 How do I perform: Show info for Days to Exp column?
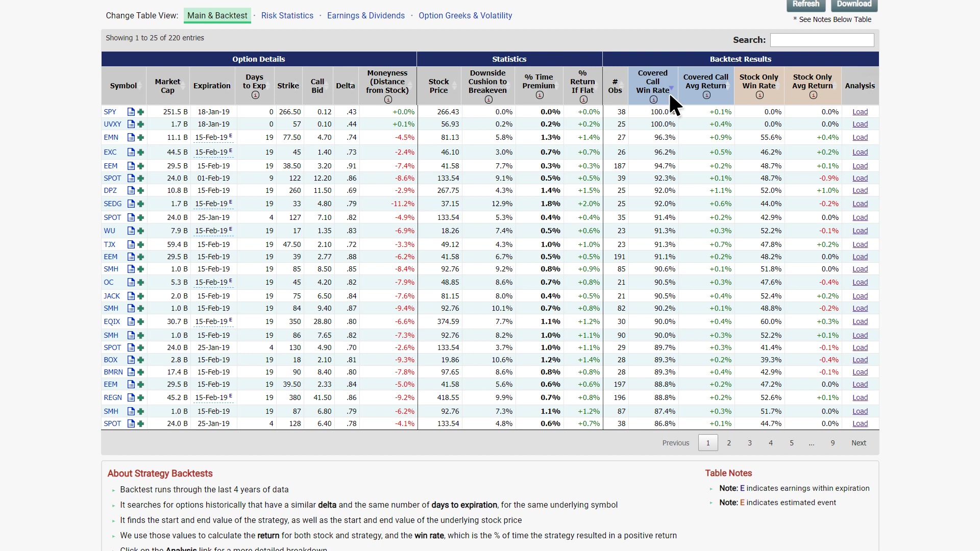tap(255, 95)
